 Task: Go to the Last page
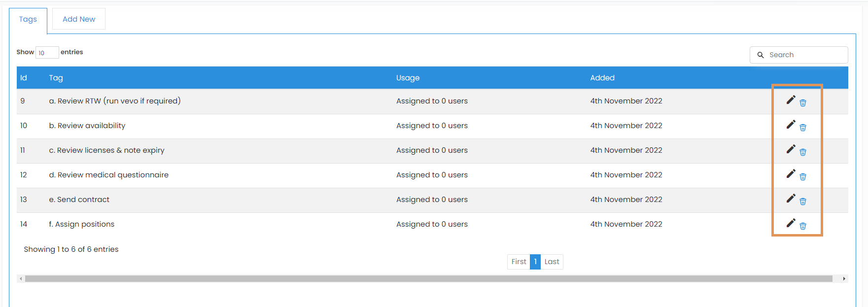[552, 262]
